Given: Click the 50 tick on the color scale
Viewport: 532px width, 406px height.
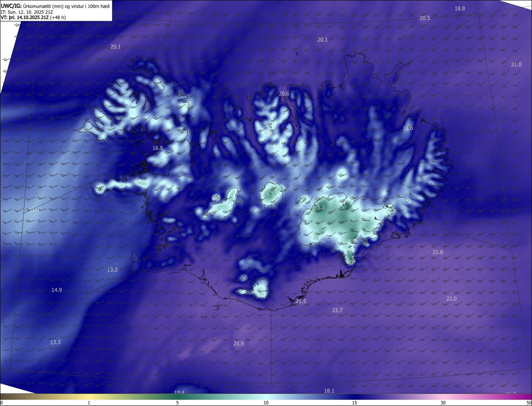Looking at the screenshot, I should pyautogui.click(x=529, y=403).
